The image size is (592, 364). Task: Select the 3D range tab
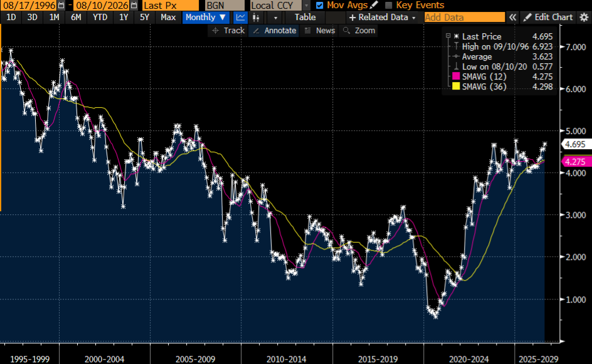(32, 18)
